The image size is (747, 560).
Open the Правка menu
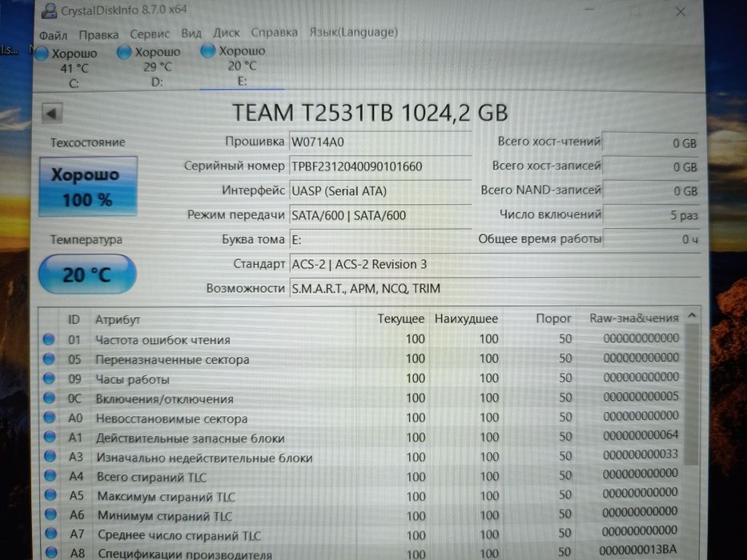[x=98, y=35]
